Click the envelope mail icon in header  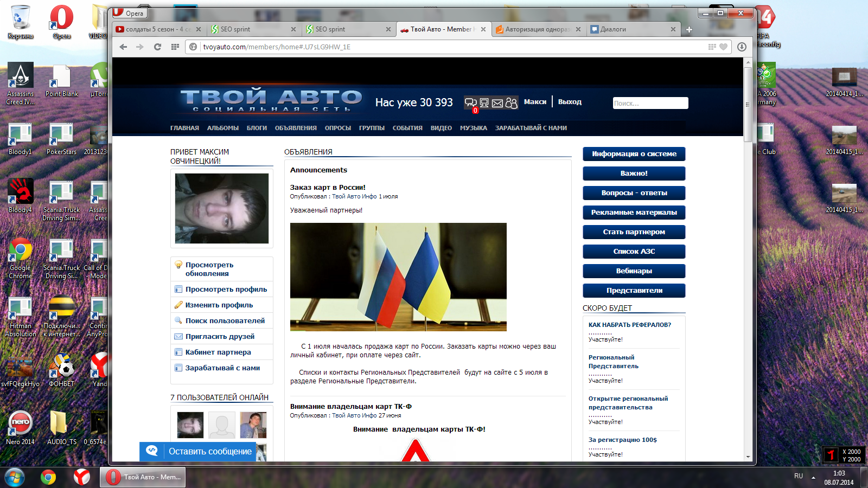(497, 103)
